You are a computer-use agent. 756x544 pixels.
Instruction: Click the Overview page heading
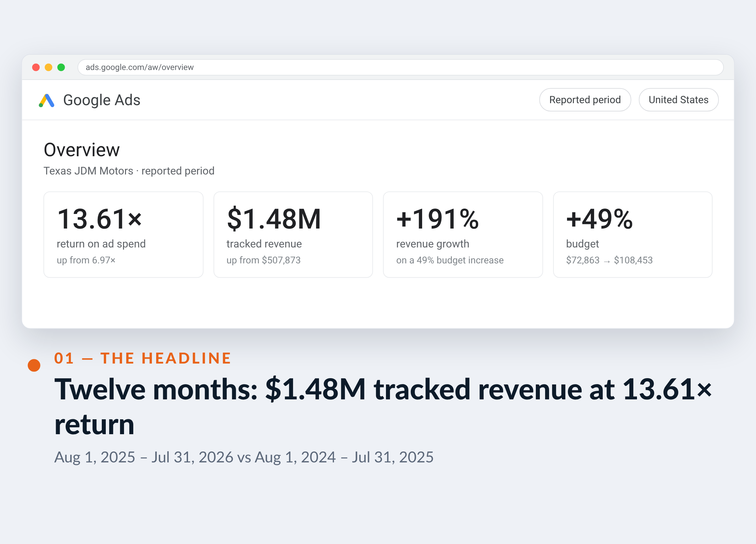point(82,150)
